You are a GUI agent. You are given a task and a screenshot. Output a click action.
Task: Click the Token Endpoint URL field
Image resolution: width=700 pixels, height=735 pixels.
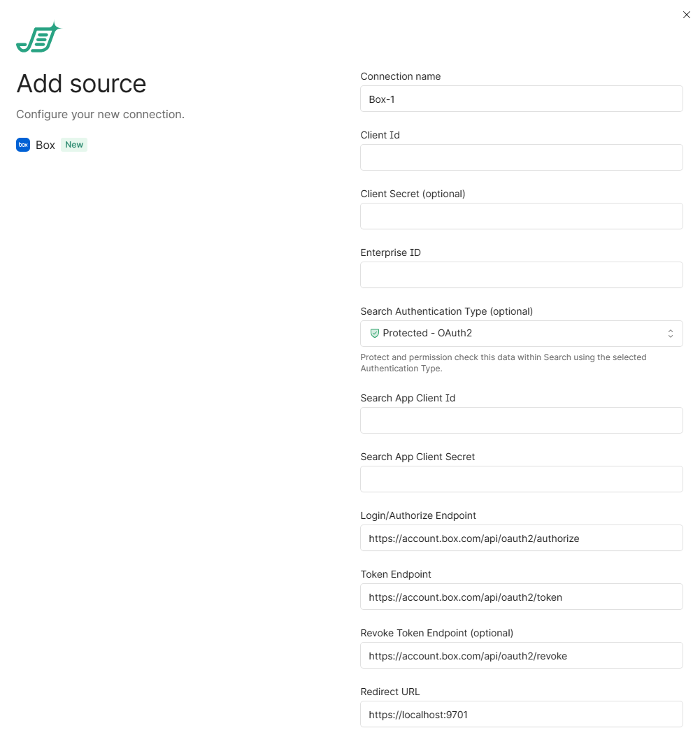(x=521, y=597)
